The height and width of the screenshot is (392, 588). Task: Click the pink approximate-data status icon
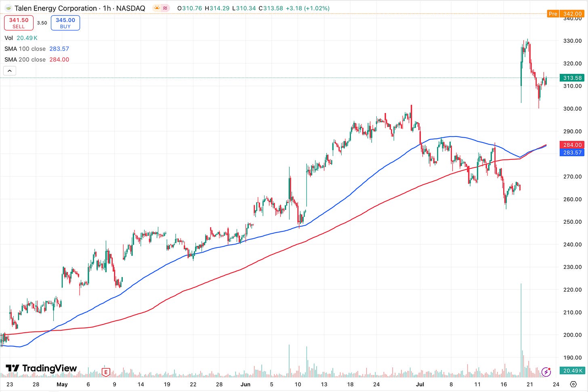click(x=165, y=8)
